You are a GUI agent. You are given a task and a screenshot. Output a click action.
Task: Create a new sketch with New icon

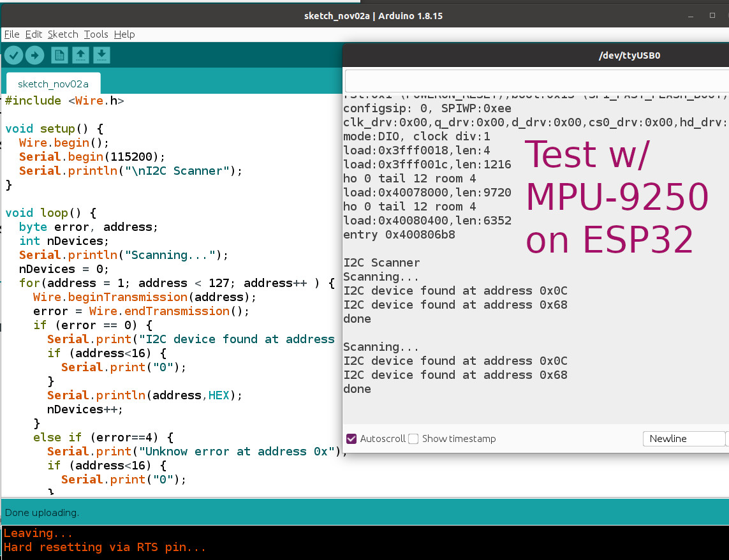coord(59,55)
